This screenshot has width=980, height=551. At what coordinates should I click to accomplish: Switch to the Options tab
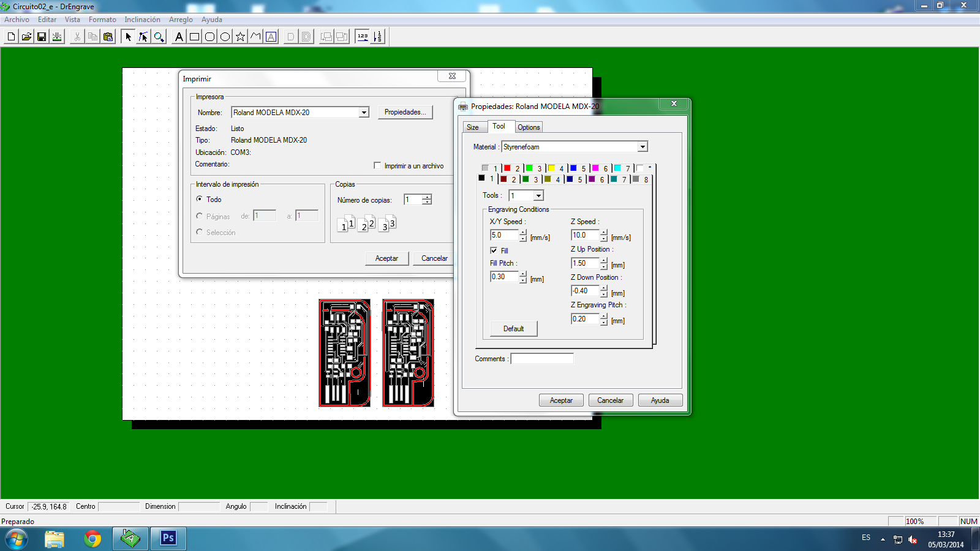529,127
